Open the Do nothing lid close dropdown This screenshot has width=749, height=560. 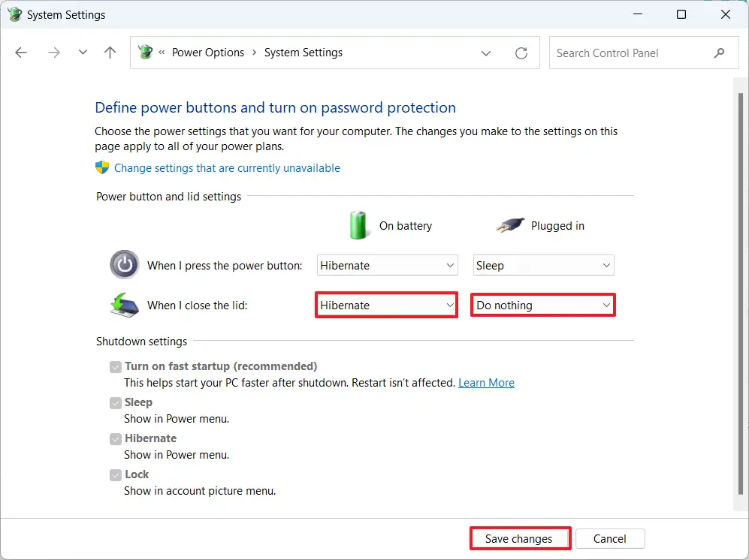[542, 305]
